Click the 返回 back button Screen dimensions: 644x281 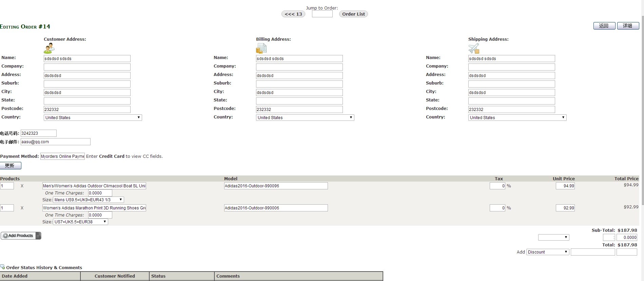(604, 26)
